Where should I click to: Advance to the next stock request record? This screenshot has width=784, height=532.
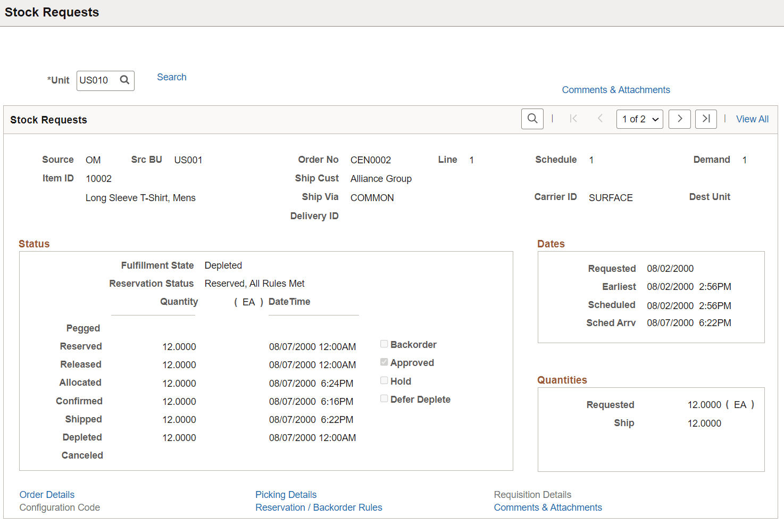679,119
